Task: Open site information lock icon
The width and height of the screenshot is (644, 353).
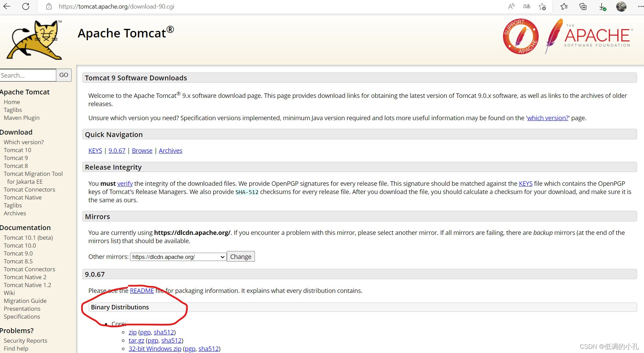Action: tap(49, 6)
